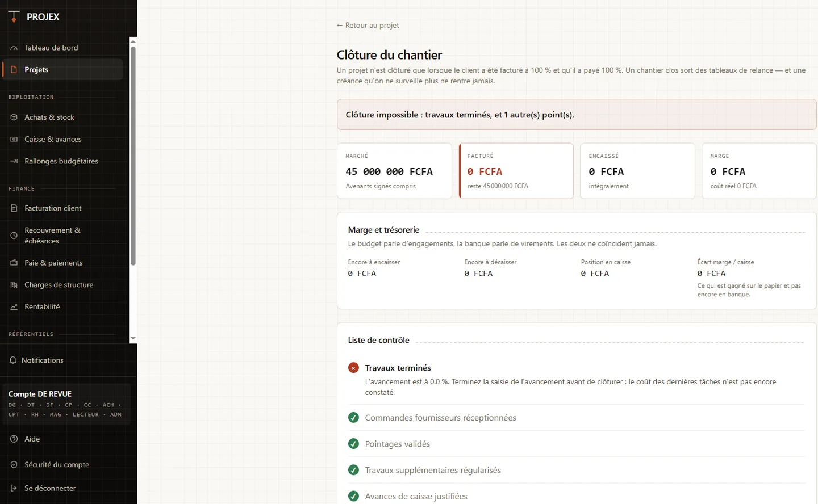Image resolution: width=818 pixels, height=504 pixels.
Task: Click the Achats & stock box icon
Action: (14, 117)
